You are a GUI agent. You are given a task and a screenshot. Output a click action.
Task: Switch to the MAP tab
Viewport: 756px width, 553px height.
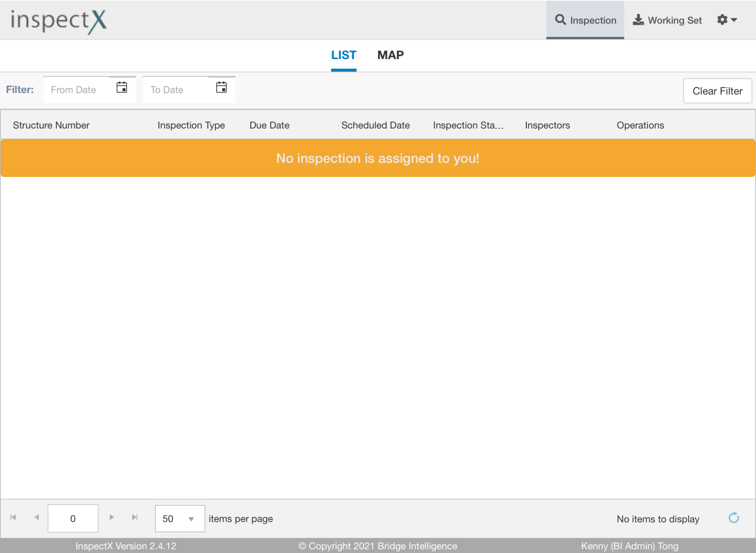click(x=390, y=55)
